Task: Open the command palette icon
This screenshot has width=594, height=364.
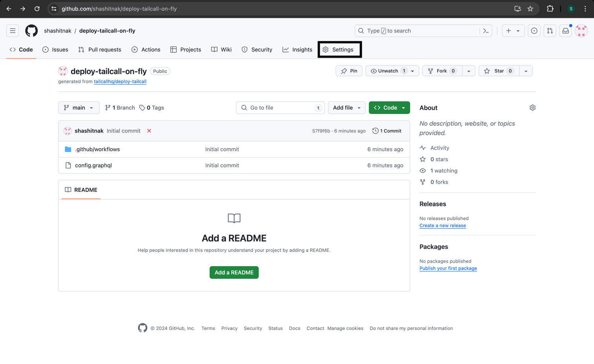Action: pos(486,31)
